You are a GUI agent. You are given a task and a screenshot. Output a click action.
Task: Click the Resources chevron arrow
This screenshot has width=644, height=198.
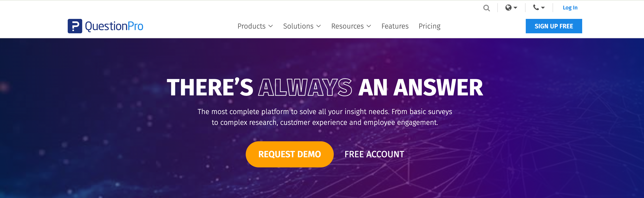pyautogui.click(x=369, y=26)
